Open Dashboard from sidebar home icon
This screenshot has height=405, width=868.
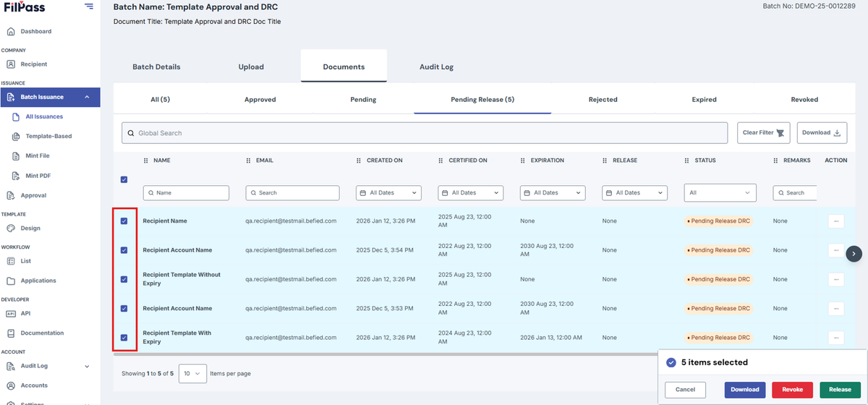[11, 31]
